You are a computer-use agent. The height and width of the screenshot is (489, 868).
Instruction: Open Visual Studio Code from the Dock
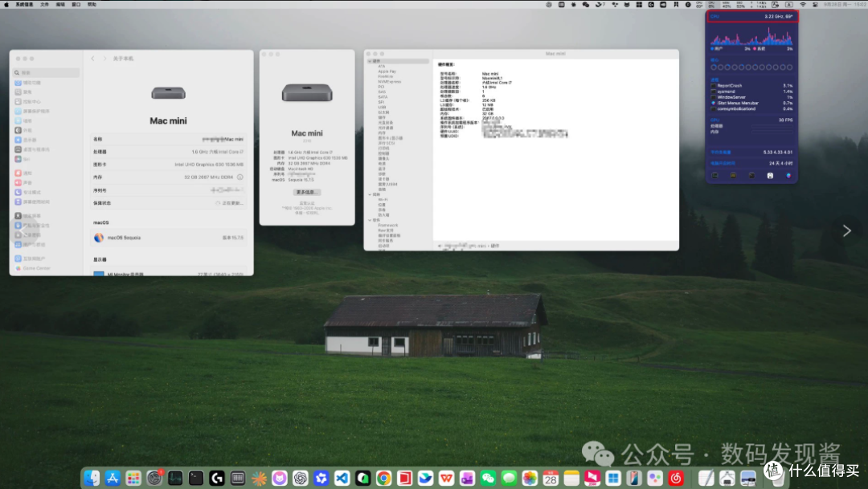tap(342, 478)
